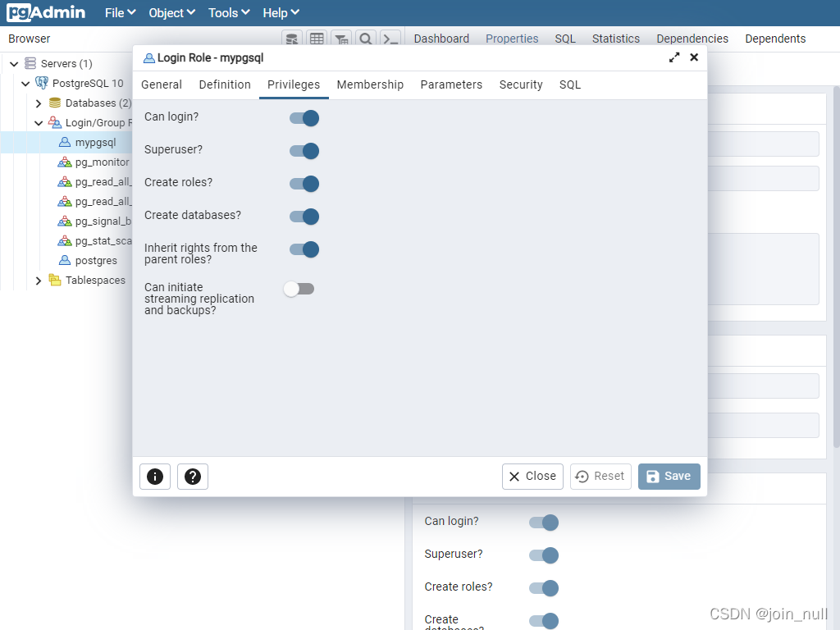Screen dimensions: 840x630
Task: Switch to the Definition tab in dialog
Action: (x=225, y=84)
